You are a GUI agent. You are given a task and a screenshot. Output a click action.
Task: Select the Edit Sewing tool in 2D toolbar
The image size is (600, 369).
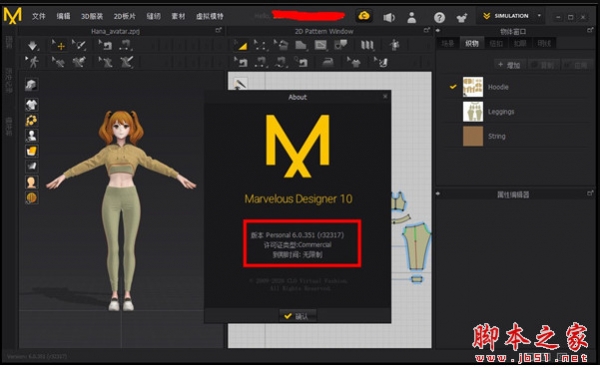241,62
